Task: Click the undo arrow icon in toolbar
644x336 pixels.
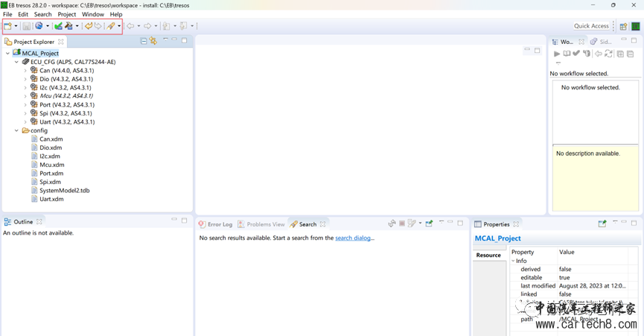Action: tap(88, 26)
